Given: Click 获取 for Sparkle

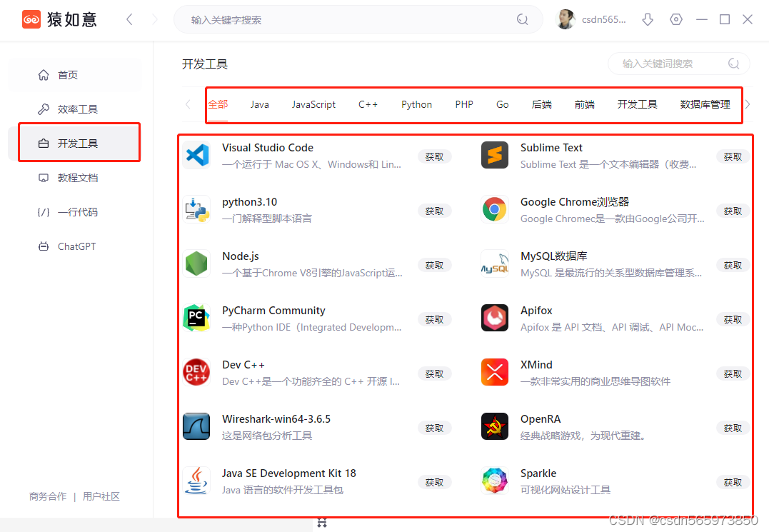Looking at the screenshot, I should (x=733, y=483).
